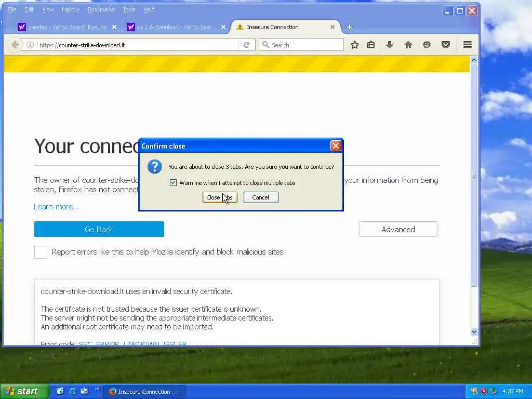Click the show desktop quick launch icon
Viewport: 532px width, 399px height.
point(60,391)
